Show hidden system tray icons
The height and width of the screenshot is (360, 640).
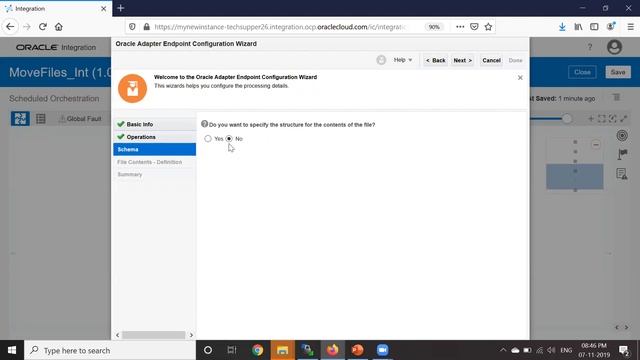503,350
